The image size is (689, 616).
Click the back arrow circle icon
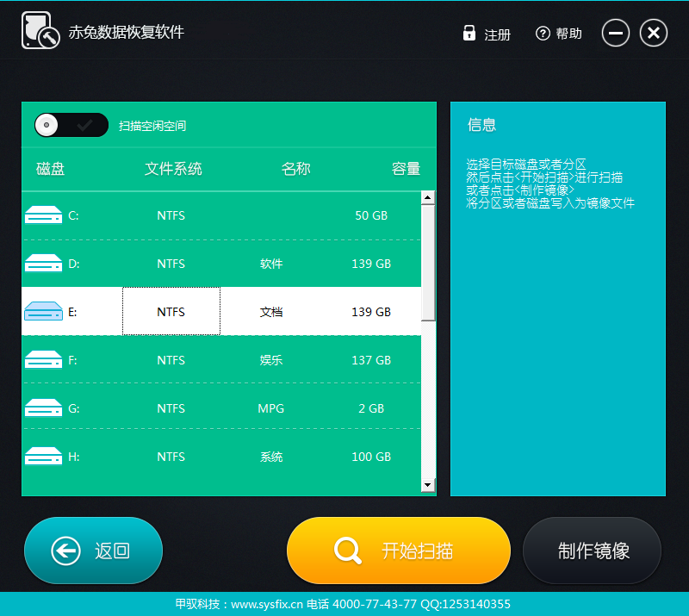66,551
